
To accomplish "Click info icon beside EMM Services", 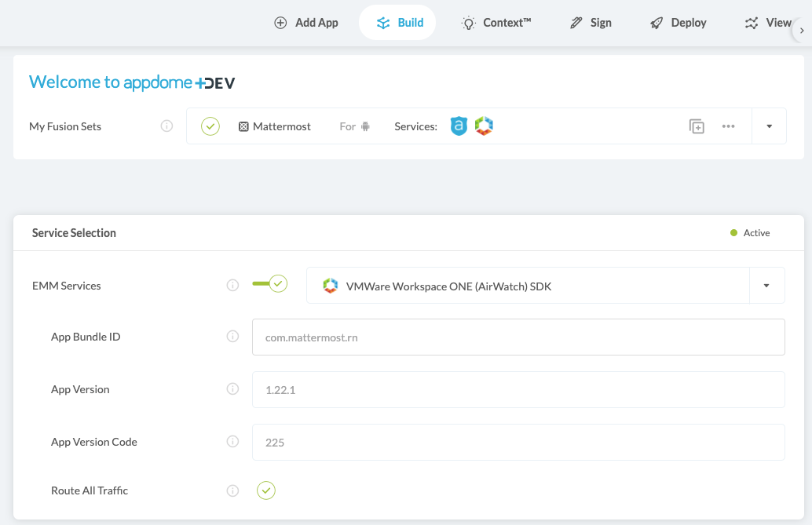I will click(232, 286).
